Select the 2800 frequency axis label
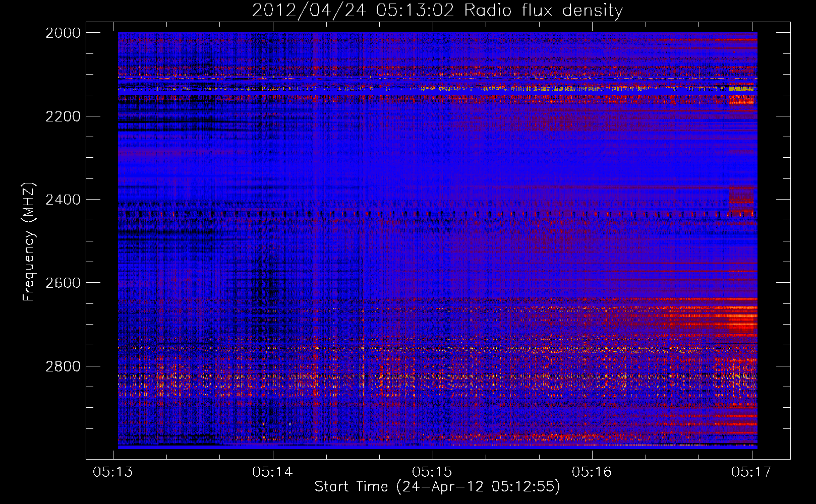This screenshot has height=504, width=816. point(63,366)
